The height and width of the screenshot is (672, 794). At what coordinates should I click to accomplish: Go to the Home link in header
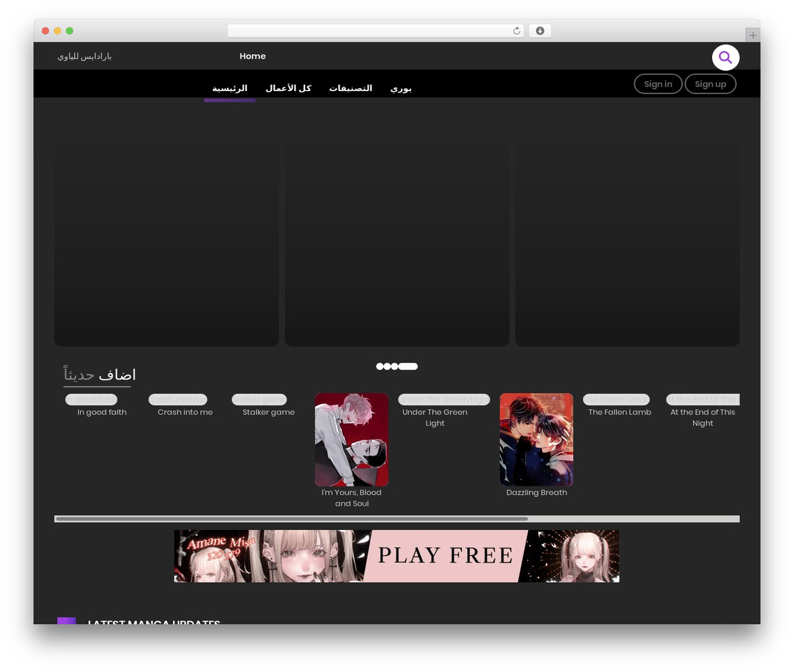[x=252, y=56]
